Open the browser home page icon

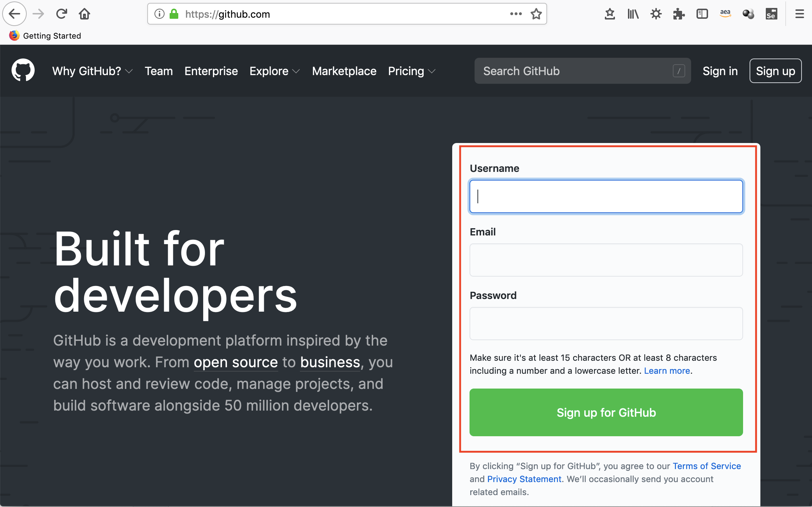coord(84,14)
